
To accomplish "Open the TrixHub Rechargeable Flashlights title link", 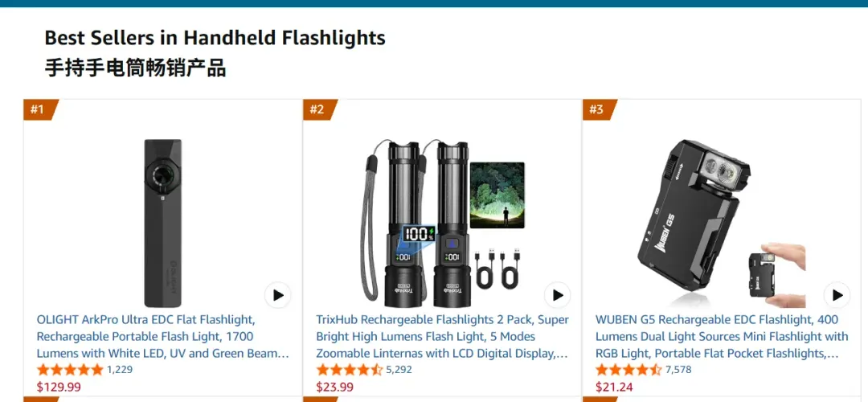I will 442,337.
